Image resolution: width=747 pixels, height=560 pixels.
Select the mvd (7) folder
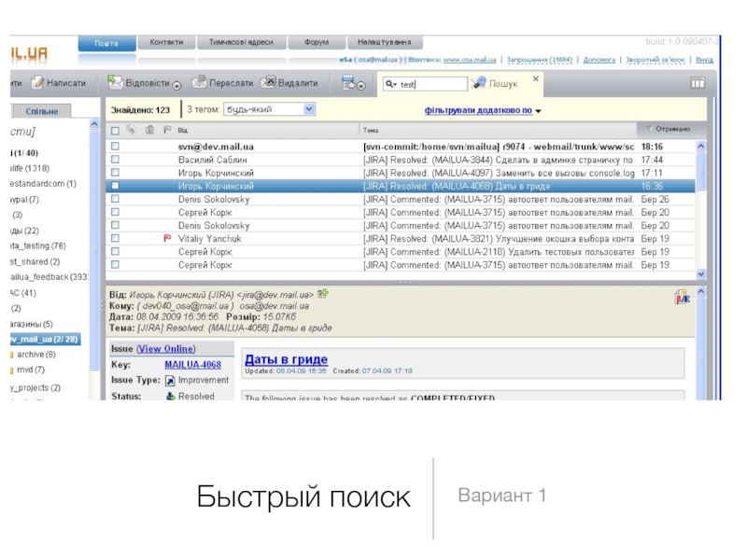(31, 370)
